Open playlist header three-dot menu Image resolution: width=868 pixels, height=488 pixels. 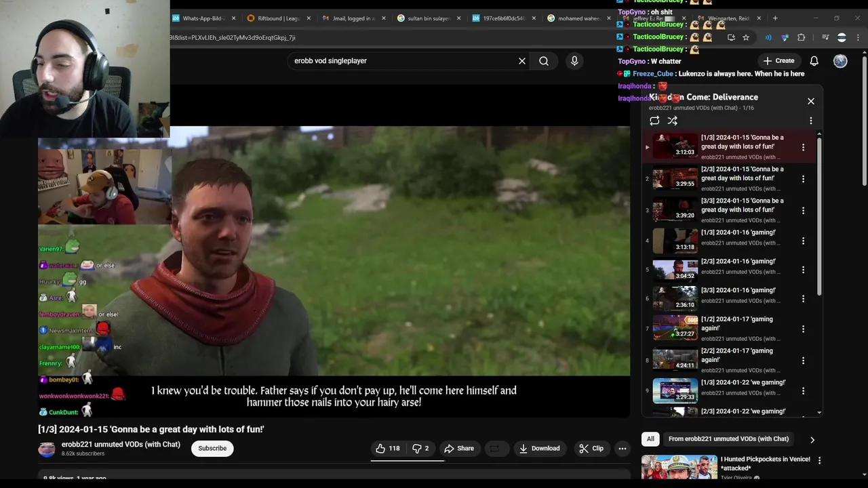(810, 121)
